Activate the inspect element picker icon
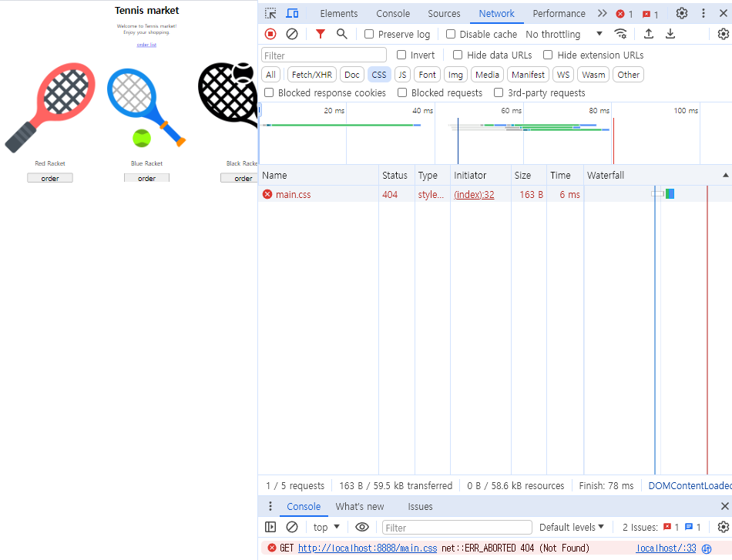The image size is (732, 560). click(270, 14)
